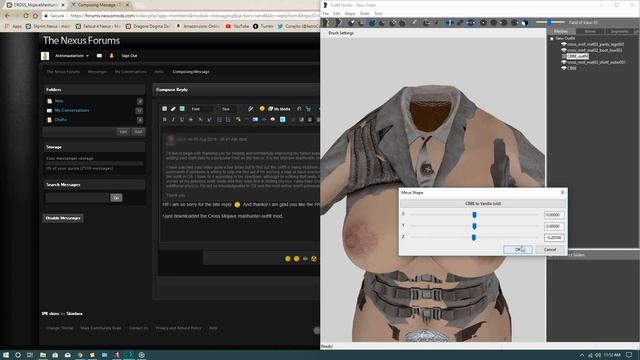This screenshot has width=640, height=360.
Task: Click the Italic formatting icon in reply editor
Action: point(173,120)
